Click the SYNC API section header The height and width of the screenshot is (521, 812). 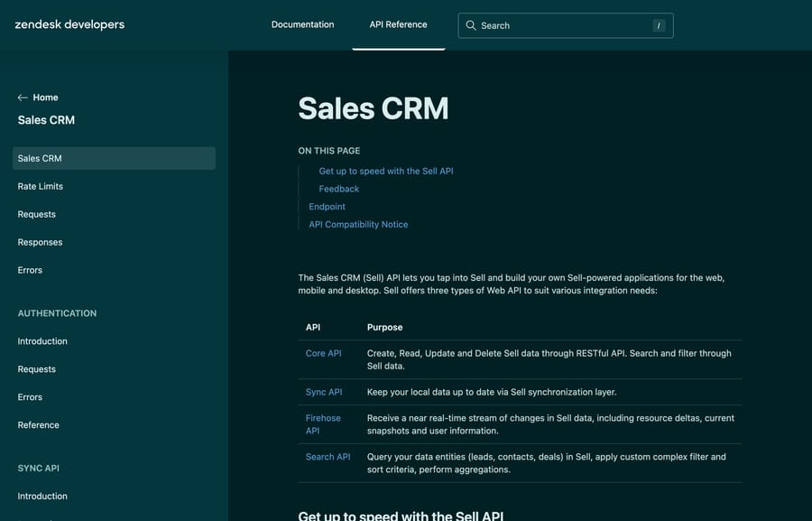38,468
